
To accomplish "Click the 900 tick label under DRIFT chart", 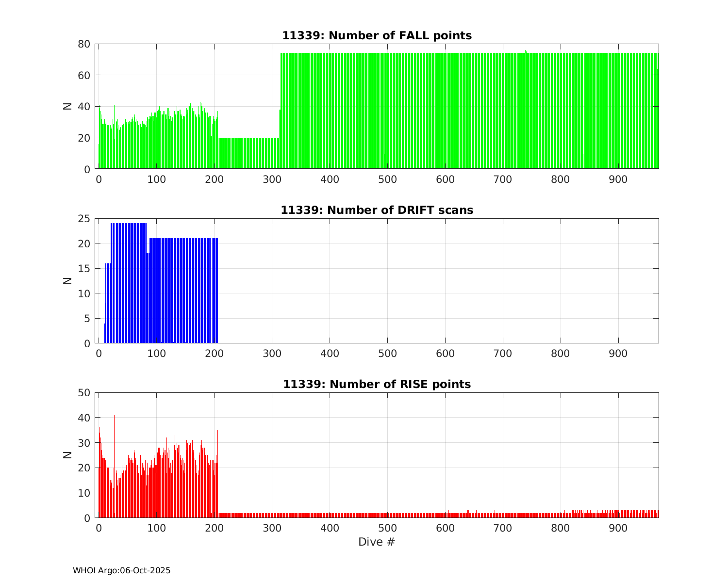I will 618,354.
